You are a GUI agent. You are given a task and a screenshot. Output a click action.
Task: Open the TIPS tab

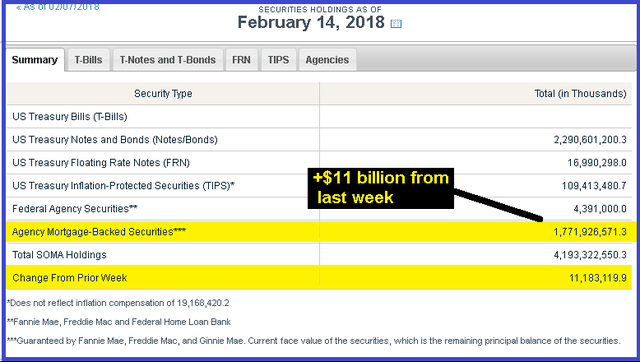point(278,60)
